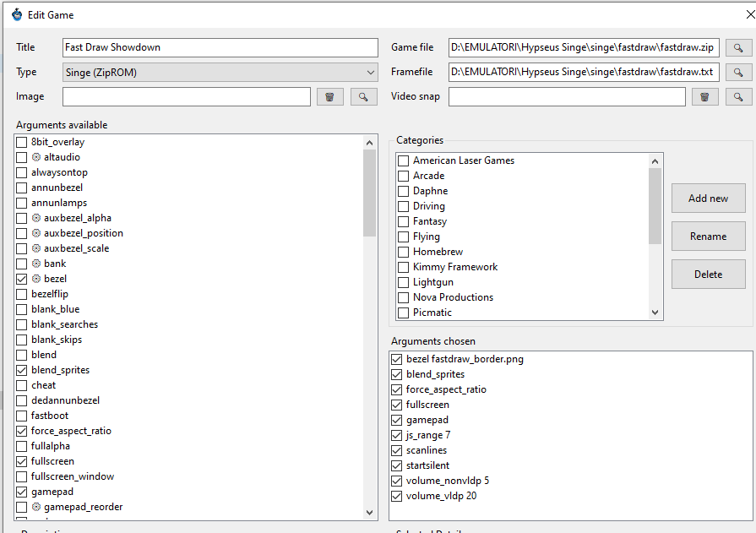This screenshot has height=533, width=756.
Task: Select 'bezel fastdraw_border.png' in Arguments chosen
Action: 465,359
